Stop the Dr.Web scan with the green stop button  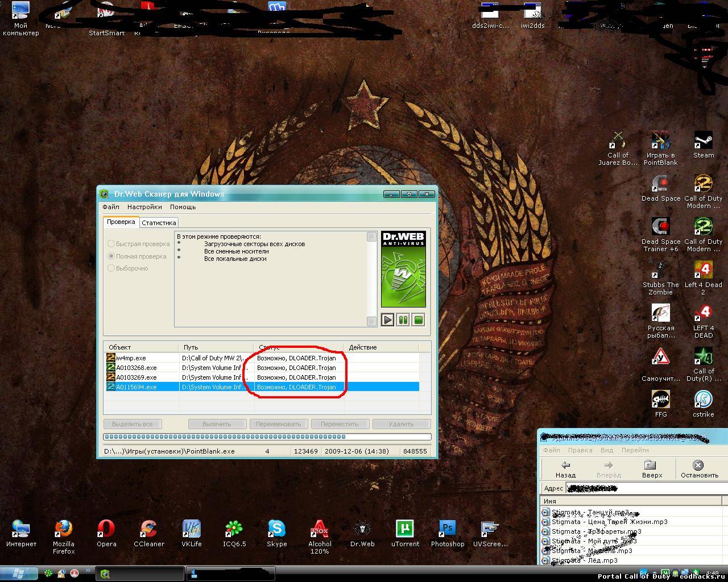tap(419, 320)
